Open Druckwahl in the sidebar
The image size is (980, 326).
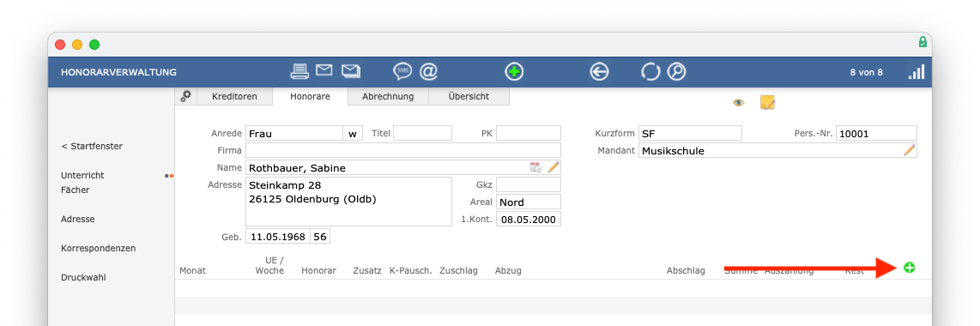click(83, 277)
